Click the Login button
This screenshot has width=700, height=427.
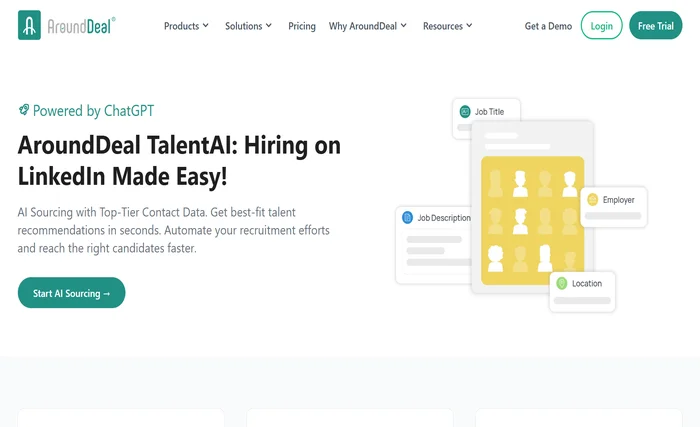click(601, 25)
